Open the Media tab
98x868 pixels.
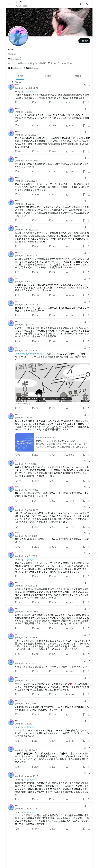click(78, 76)
